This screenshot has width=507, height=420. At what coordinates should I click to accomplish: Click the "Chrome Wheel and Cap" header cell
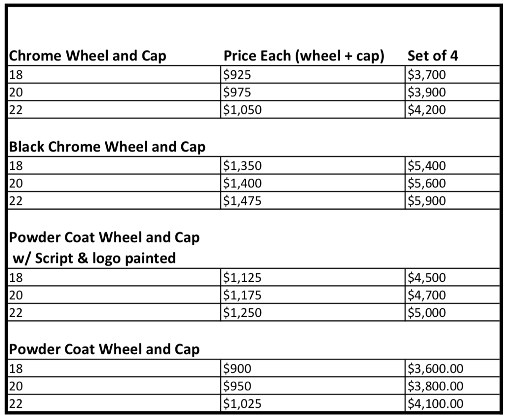[x=87, y=56]
